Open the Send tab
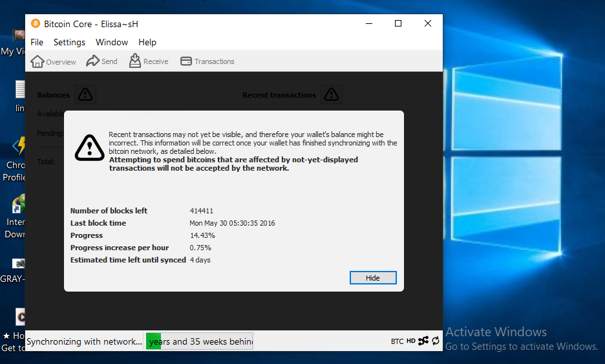605x364 pixels. pos(102,61)
